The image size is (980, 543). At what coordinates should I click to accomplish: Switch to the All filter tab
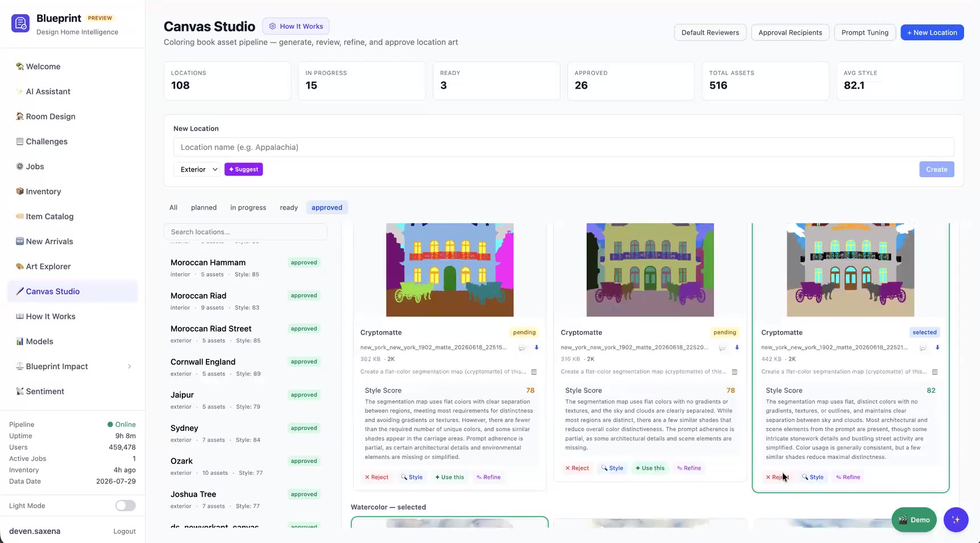pyautogui.click(x=173, y=207)
